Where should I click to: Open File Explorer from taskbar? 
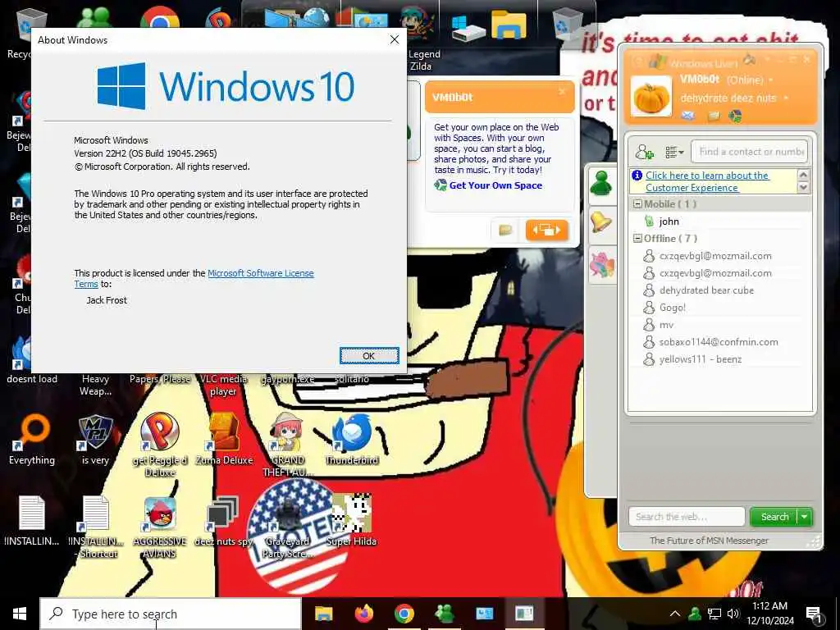pyautogui.click(x=323, y=614)
